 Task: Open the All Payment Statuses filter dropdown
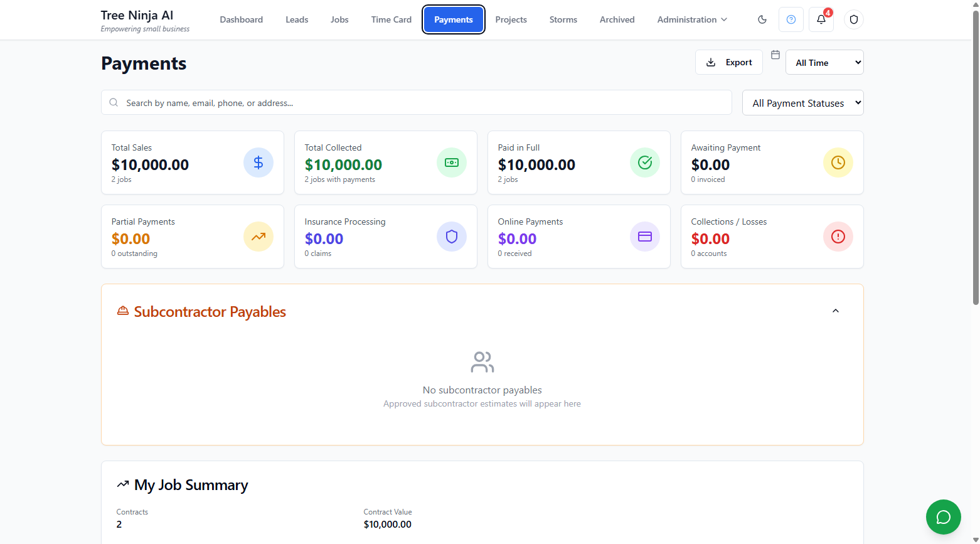802,103
